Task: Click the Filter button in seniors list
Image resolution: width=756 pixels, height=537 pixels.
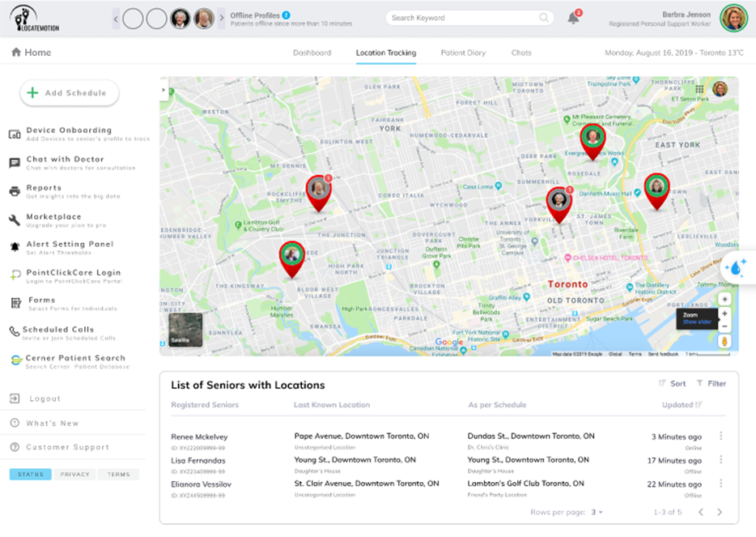Action: tap(711, 384)
